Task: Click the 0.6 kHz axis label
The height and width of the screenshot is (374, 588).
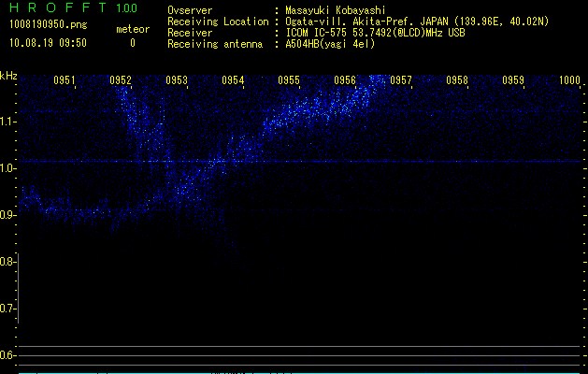Action: tap(6, 355)
